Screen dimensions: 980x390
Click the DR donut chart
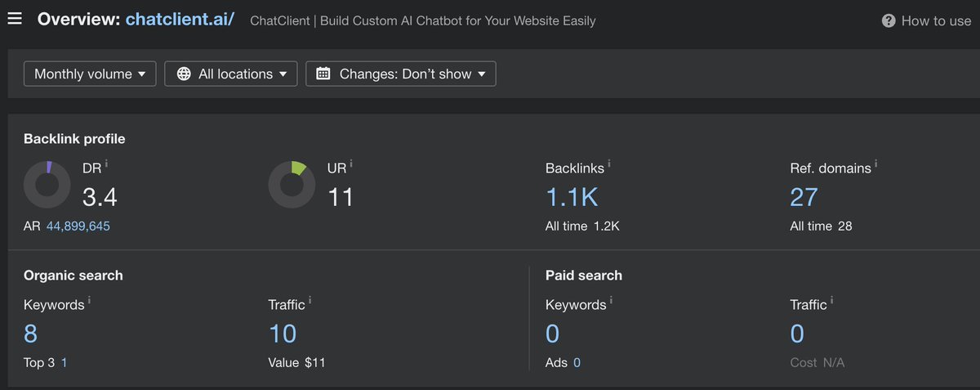46,184
